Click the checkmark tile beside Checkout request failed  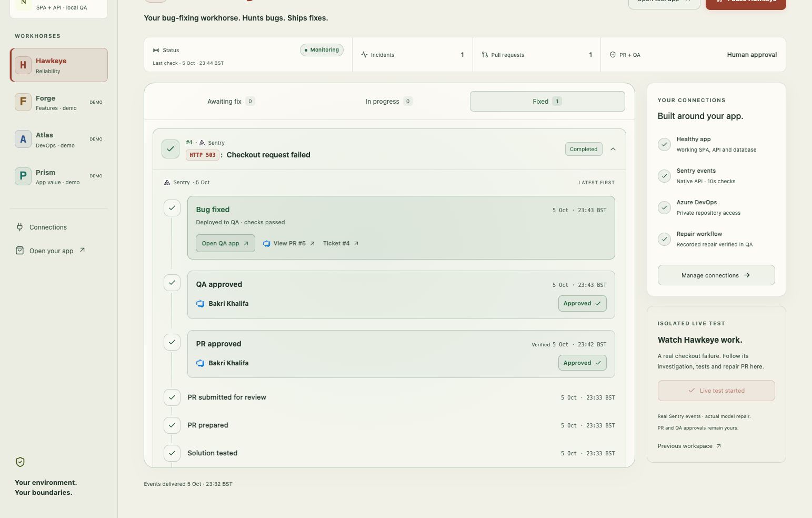tap(171, 149)
